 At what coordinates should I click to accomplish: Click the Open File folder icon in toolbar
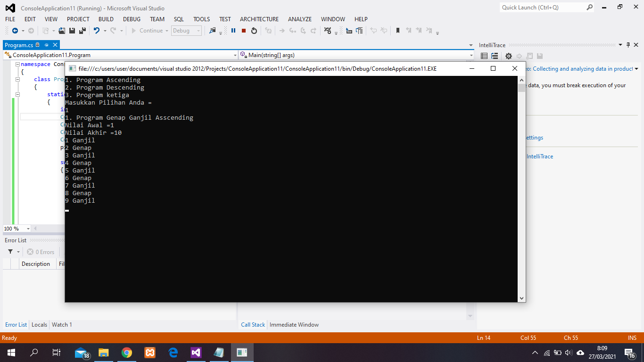point(62,31)
